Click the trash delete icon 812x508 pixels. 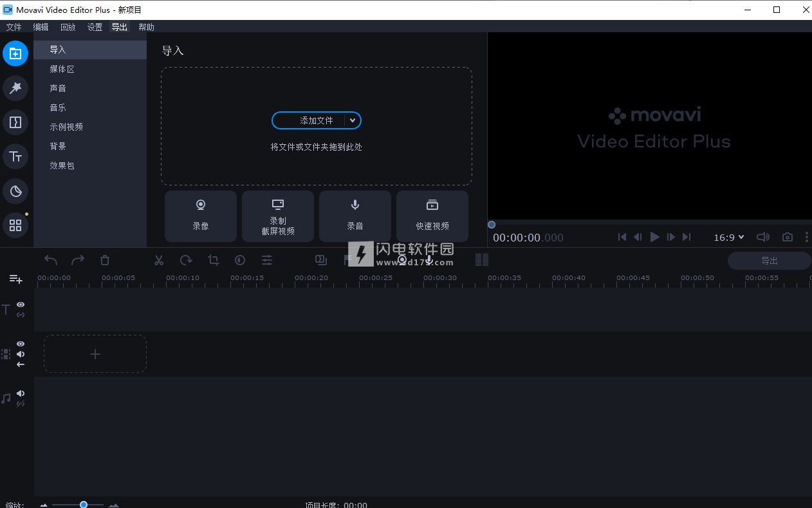click(105, 260)
